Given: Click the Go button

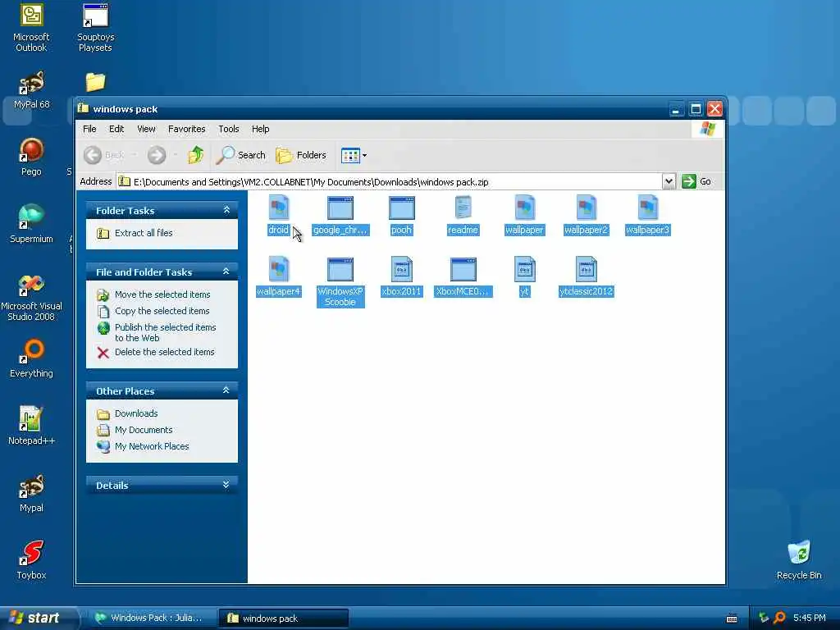Looking at the screenshot, I should 696,181.
